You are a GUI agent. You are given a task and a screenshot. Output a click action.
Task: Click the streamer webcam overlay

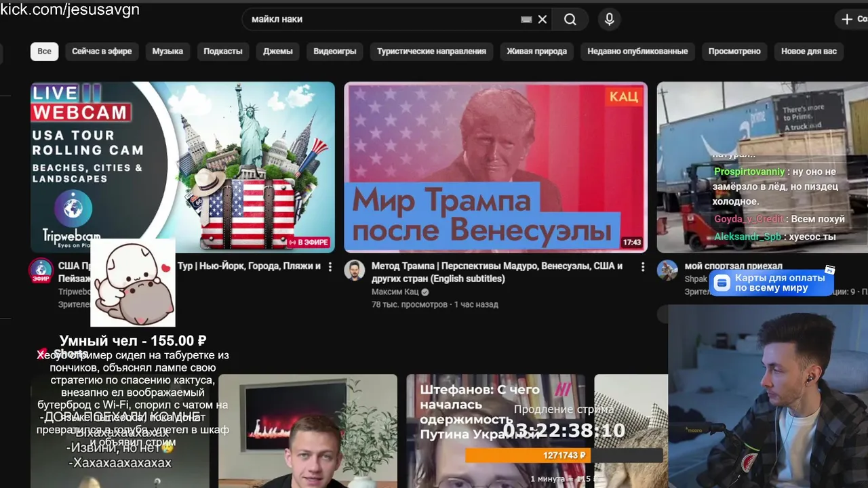[768, 396]
